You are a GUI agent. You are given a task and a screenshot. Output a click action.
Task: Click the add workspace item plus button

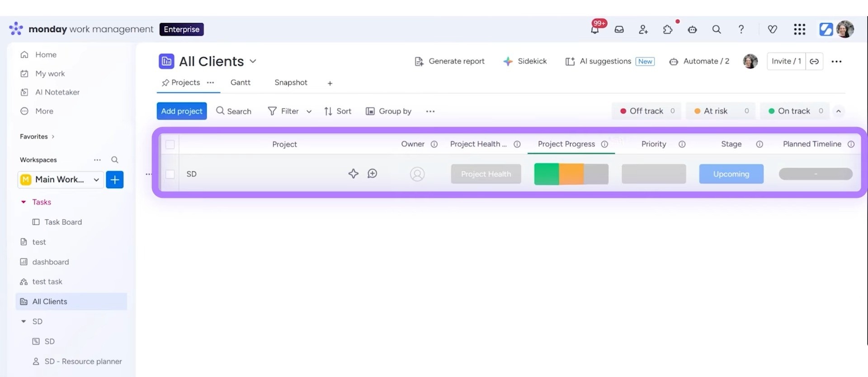point(115,180)
